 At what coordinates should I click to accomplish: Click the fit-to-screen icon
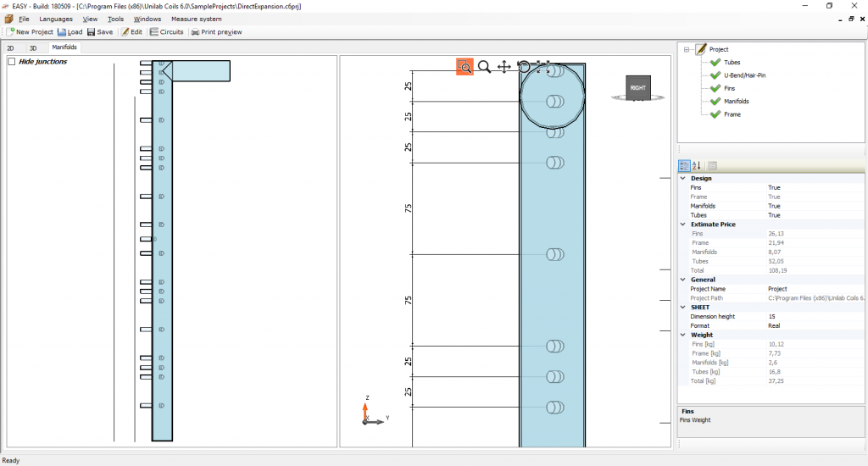(543, 67)
